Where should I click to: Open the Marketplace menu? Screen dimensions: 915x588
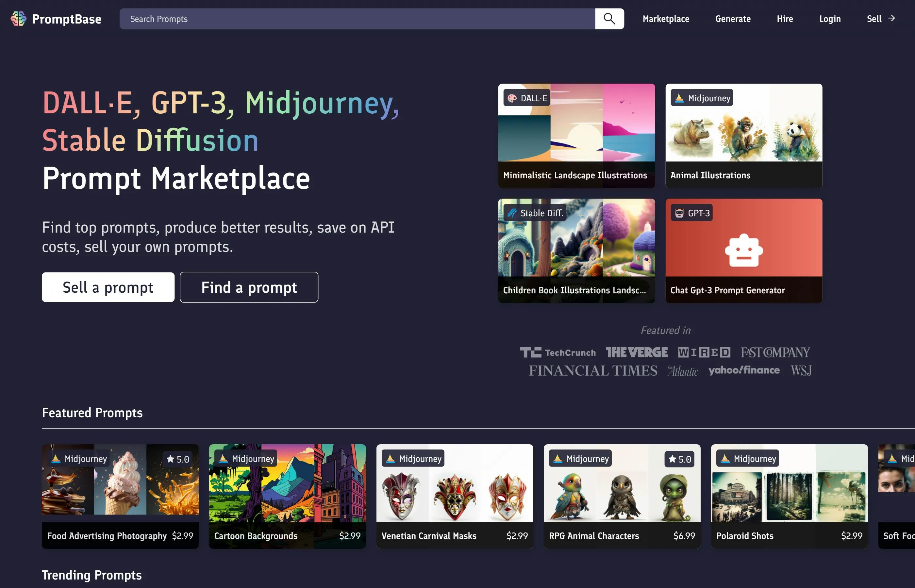(x=666, y=19)
